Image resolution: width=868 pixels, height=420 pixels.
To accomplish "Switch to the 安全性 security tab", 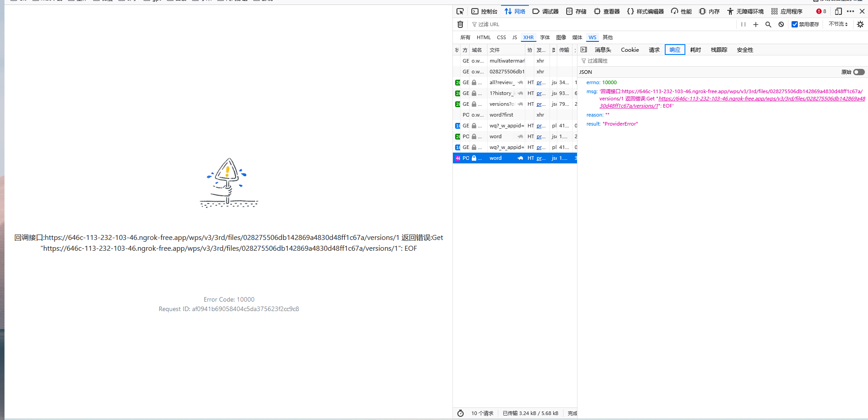I will [x=745, y=50].
